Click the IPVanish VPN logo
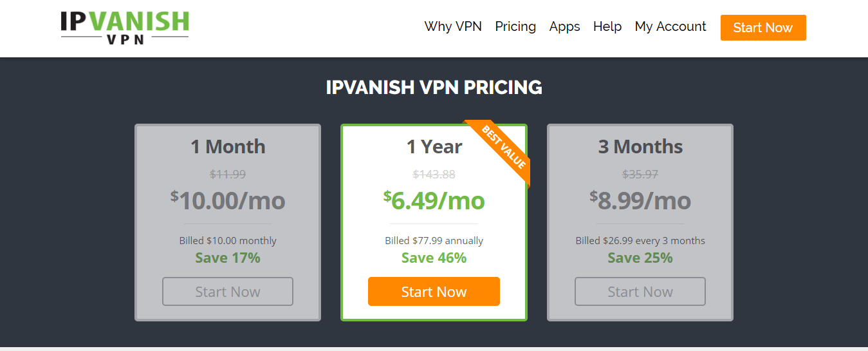The width and height of the screenshot is (868, 351). point(125,28)
